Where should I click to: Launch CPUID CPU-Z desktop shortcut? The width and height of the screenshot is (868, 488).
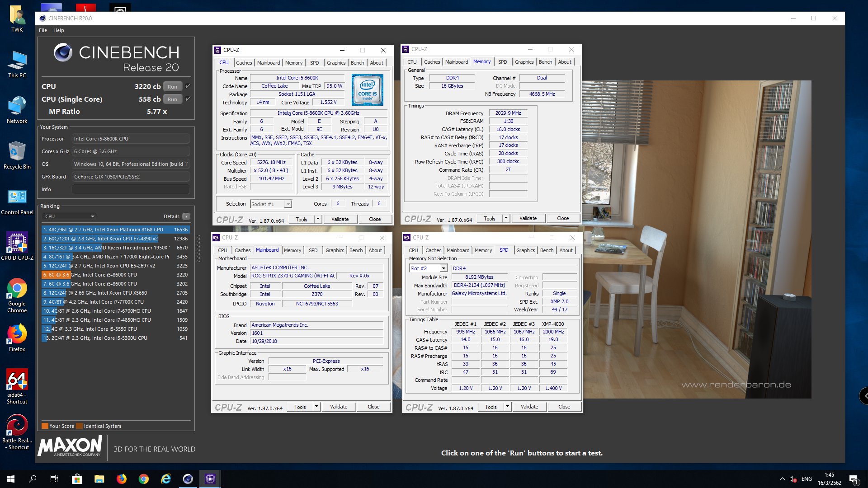point(17,247)
